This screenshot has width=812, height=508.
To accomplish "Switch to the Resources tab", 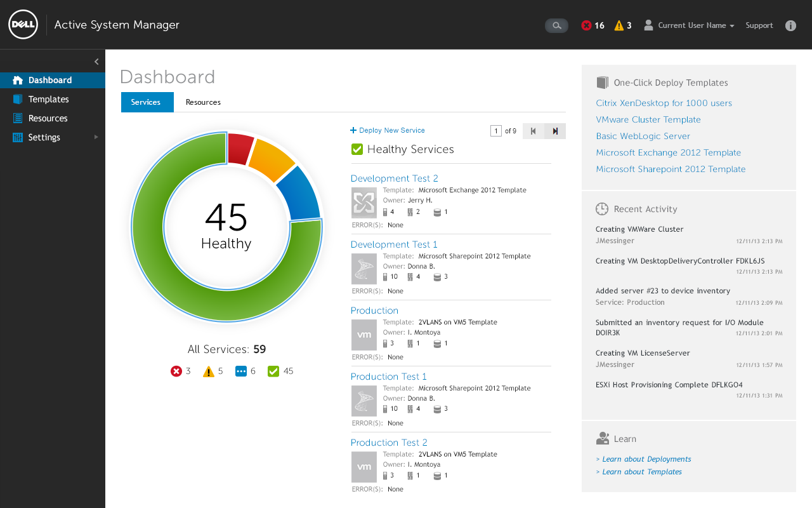I will 203,102.
